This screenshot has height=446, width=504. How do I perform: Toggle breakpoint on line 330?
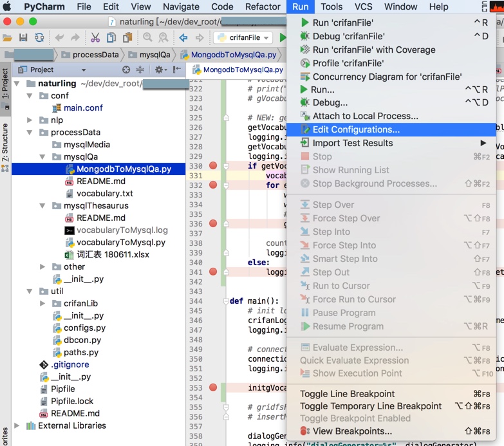point(213,166)
